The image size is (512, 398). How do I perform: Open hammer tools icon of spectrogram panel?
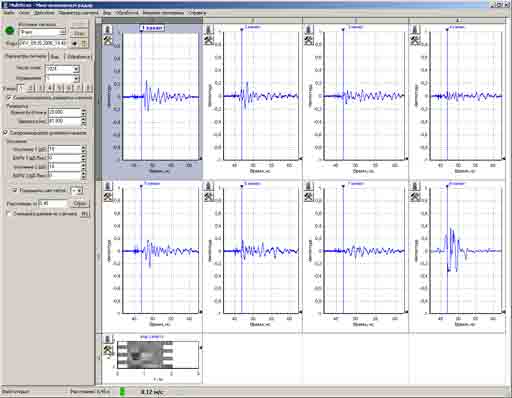(x=108, y=350)
